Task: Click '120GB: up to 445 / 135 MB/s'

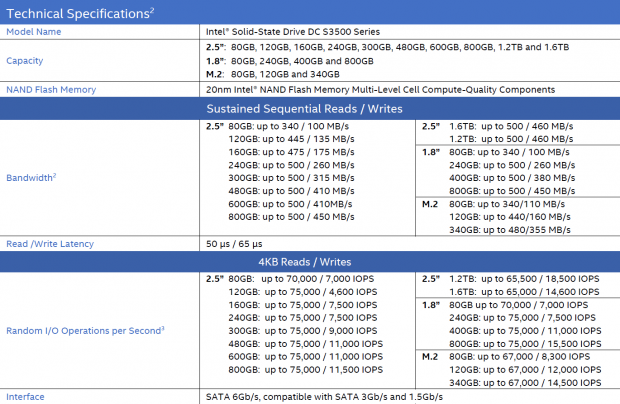Action: 291,139
